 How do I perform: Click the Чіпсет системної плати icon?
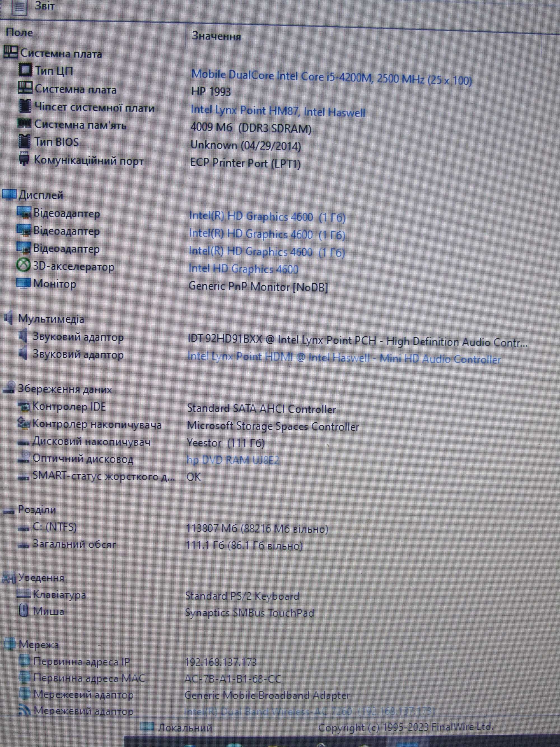pyautogui.click(x=24, y=106)
